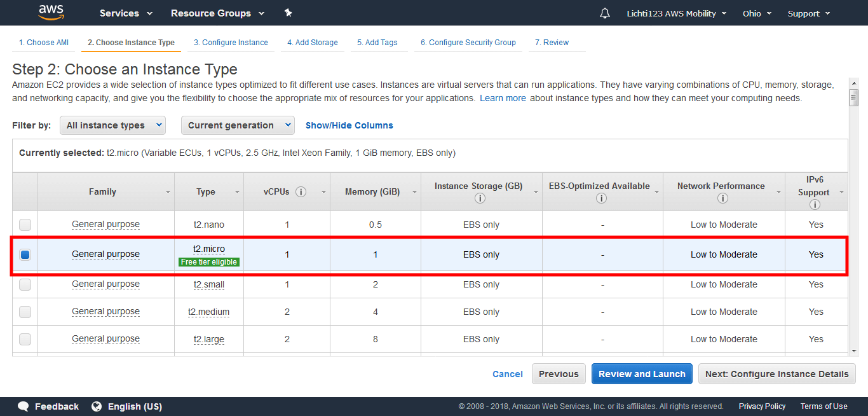Click the EBS-Optimized Available info icon
Screen dimensions: 868x416
(x=601, y=198)
